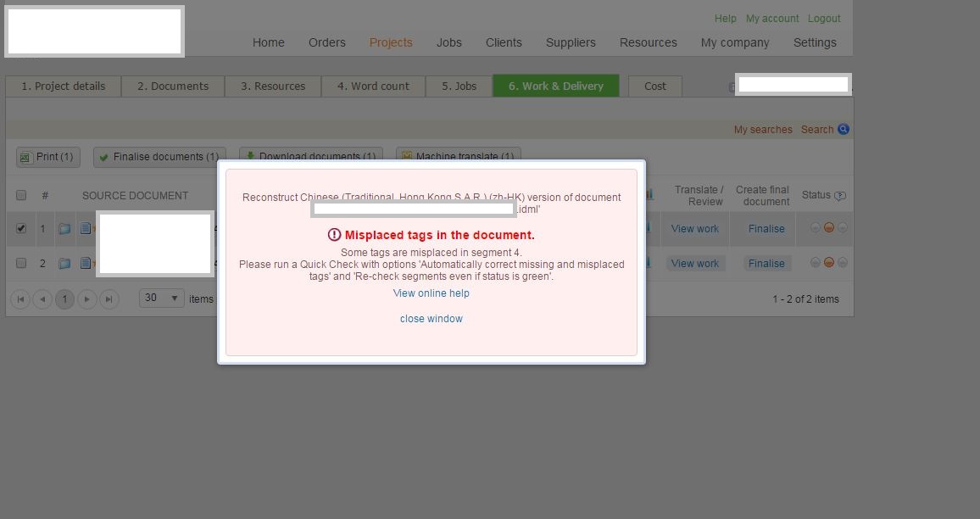This screenshot has height=519, width=980.
Task: Click the Status help bubble icon
Action: point(840,196)
